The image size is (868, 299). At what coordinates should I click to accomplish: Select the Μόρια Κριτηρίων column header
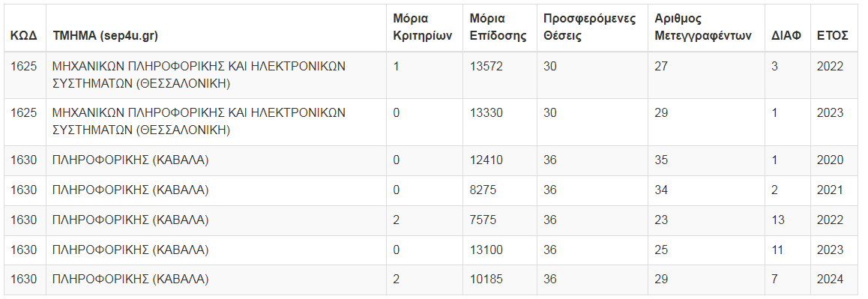pos(422,27)
